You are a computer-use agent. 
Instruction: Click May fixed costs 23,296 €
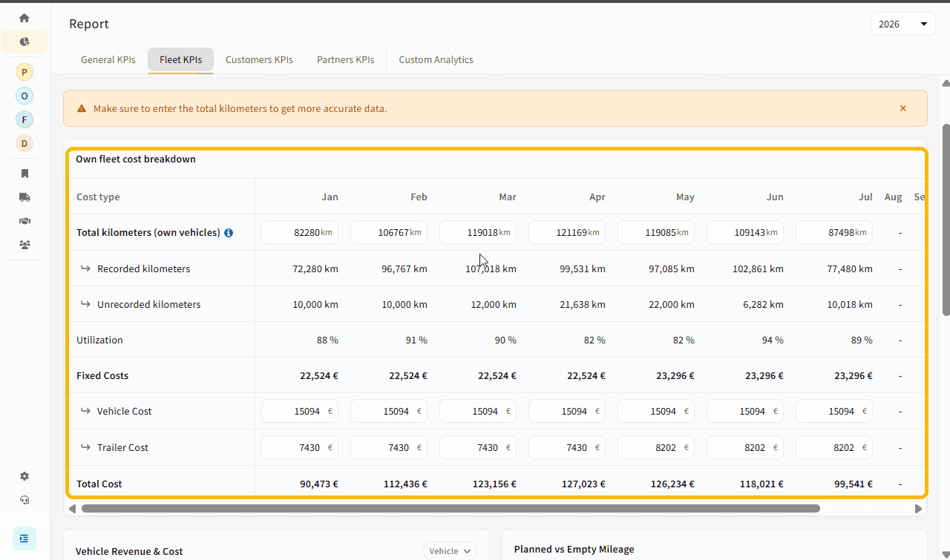point(675,375)
